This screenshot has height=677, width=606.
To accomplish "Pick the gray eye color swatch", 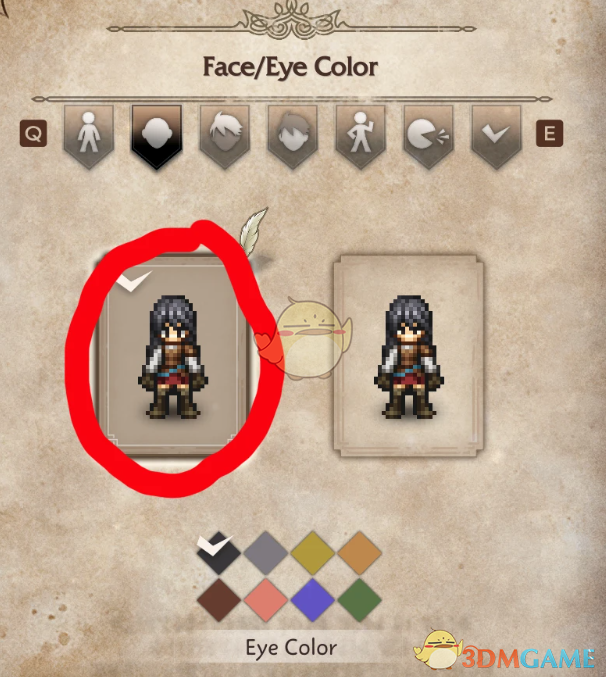I will pyautogui.click(x=266, y=553).
